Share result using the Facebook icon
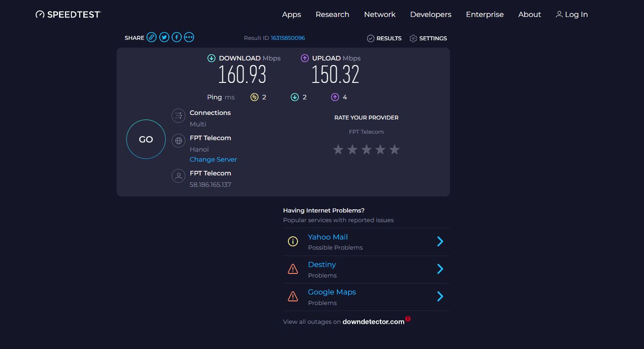The width and height of the screenshot is (644, 349). [x=177, y=38]
